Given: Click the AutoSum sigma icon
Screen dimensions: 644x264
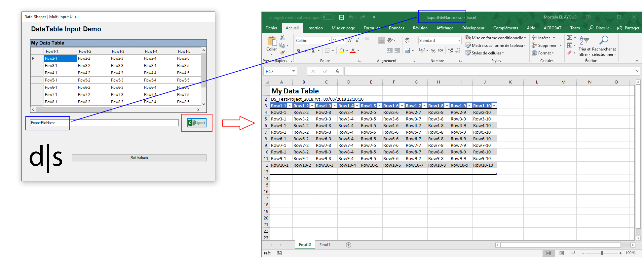Looking at the screenshot, I should [x=569, y=38].
